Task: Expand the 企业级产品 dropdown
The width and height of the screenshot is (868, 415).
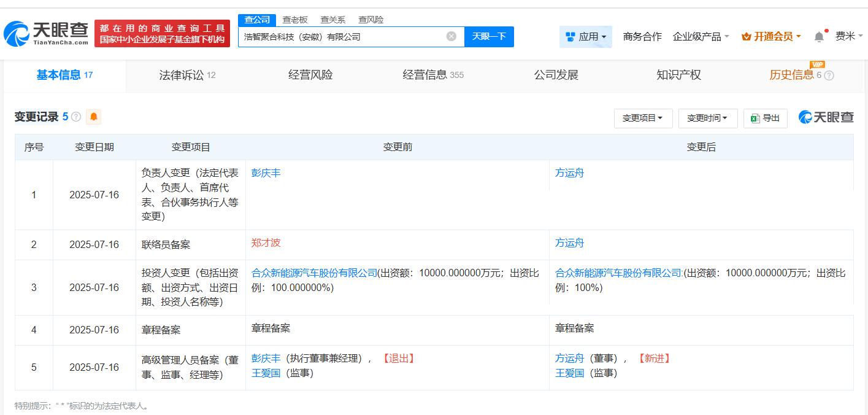Action: click(701, 37)
